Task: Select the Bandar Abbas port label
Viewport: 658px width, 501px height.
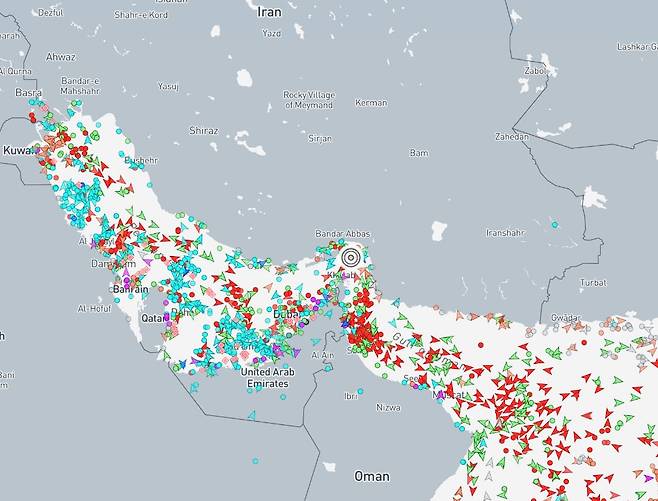Action: click(x=343, y=234)
